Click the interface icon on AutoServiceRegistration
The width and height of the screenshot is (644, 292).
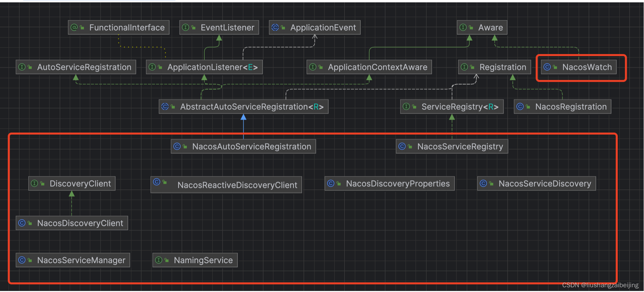[x=22, y=67]
